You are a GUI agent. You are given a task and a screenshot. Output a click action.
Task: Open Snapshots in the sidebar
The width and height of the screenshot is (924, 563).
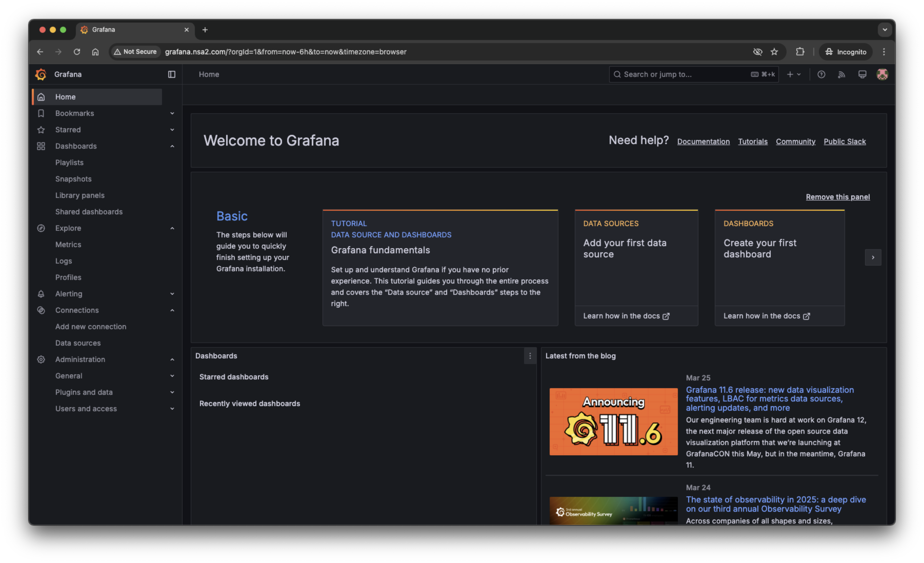[74, 179]
